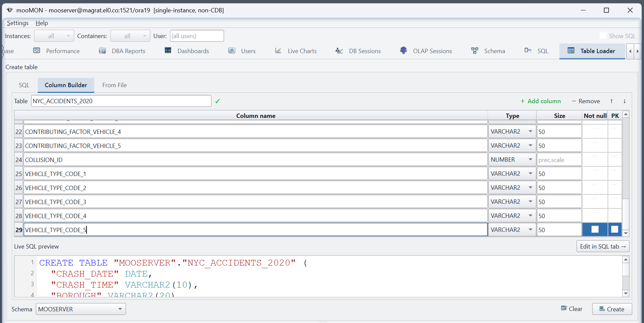Move column up with green arrow
The image size is (644, 323).
tap(612, 101)
